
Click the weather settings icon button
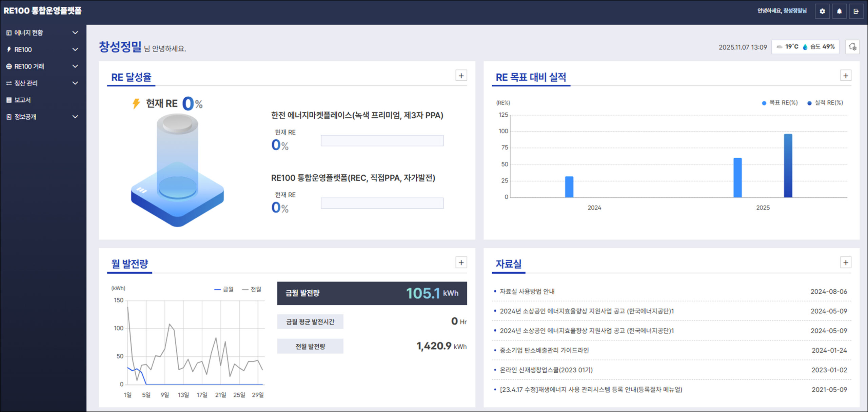852,47
